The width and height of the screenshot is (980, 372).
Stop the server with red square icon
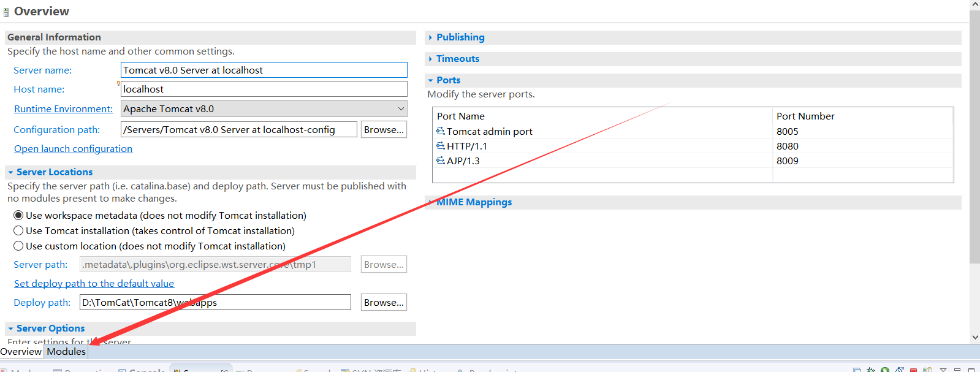(x=913, y=370)
